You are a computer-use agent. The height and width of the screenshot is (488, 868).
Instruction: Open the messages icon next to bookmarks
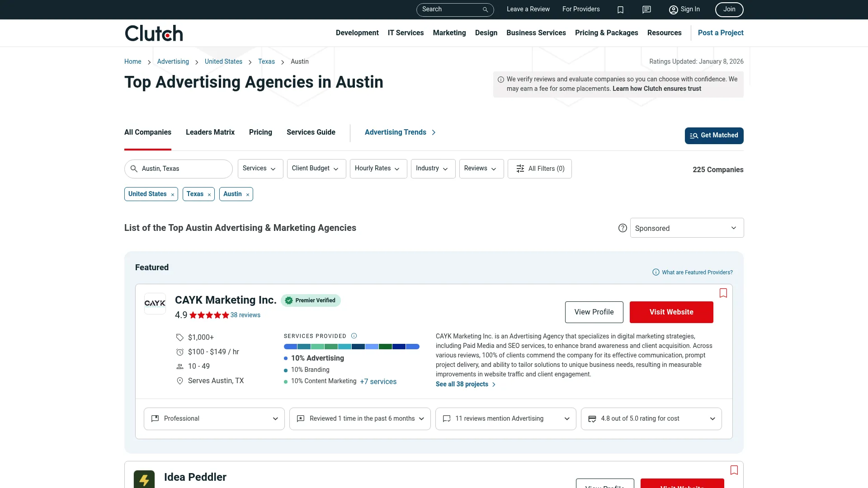point(646,9)
